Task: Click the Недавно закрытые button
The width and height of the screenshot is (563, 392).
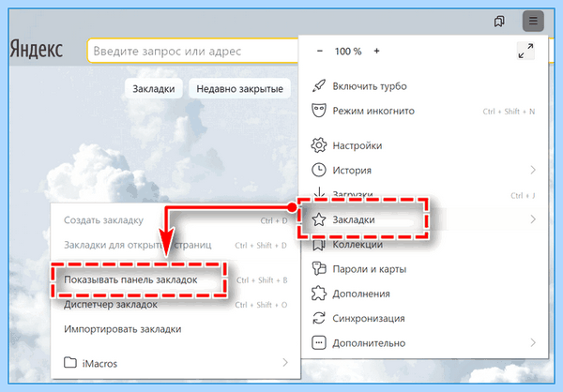Action: [240, 88]
